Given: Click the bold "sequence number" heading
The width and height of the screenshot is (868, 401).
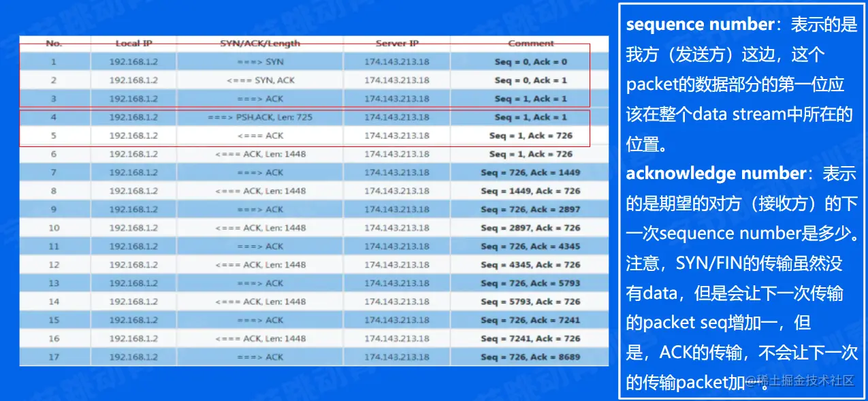Looking at the screenshot, I should pos(700,25).
